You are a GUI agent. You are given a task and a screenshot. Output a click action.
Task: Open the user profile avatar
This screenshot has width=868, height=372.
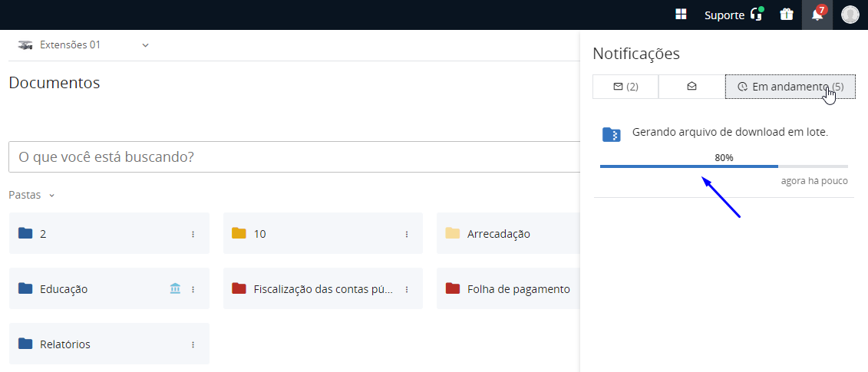click(850, 15)
